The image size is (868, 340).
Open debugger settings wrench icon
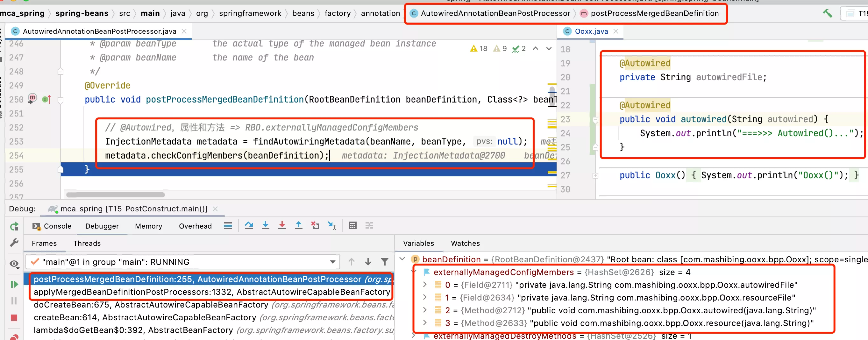point(14,243)
